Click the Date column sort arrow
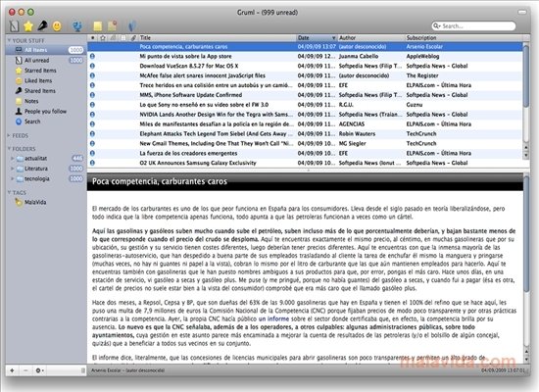This screenshot has width=539, height=392. (x=333, y=38)
